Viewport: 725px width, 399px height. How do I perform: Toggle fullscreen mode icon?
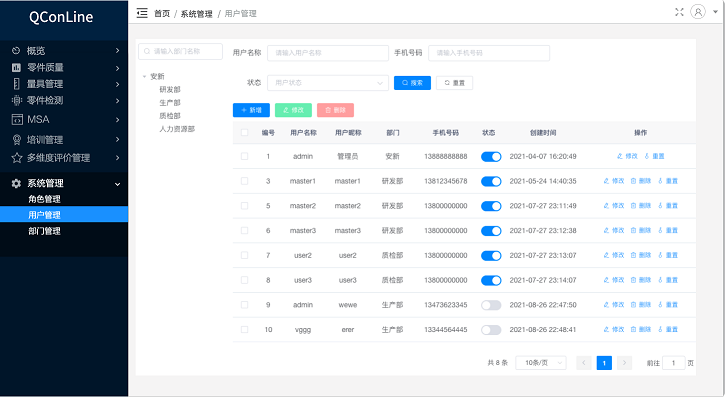(679, 12)
